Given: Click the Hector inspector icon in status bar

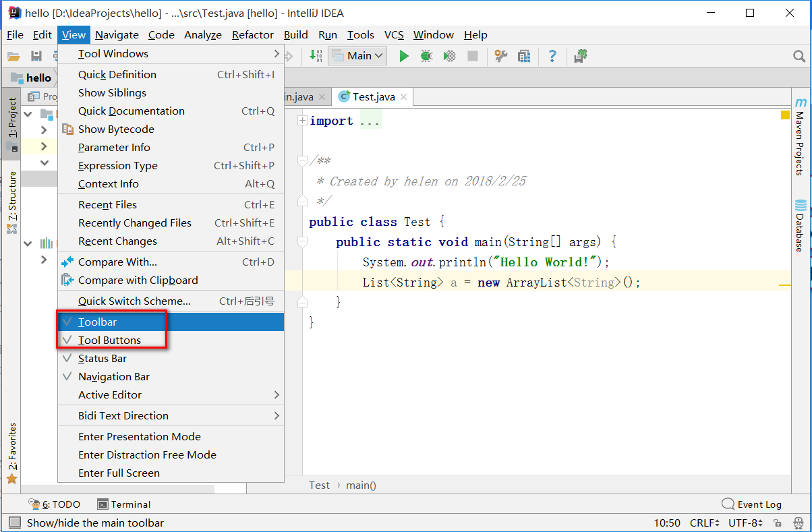Looking at the screenshot, I should (x=798, y=523).
